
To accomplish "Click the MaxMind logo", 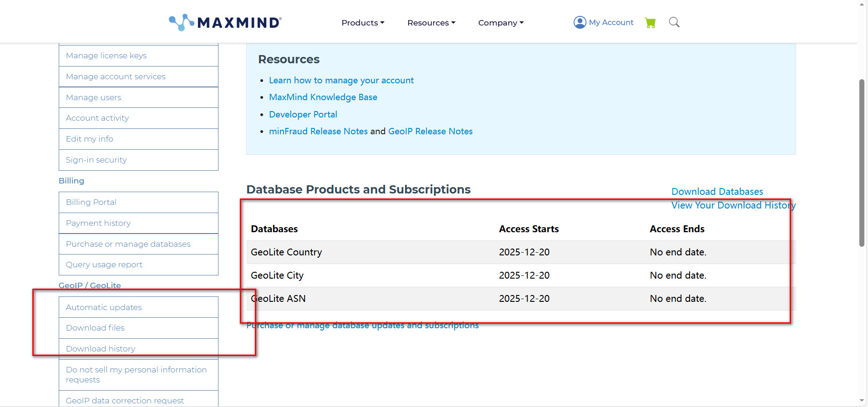I will click(x=225, y=22).
